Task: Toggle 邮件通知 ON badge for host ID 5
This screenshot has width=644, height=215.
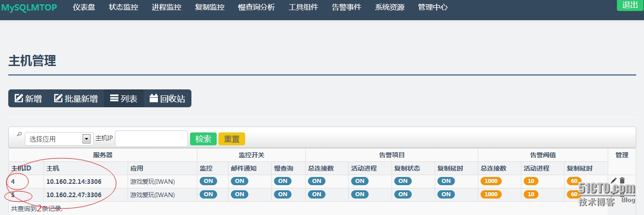Action: click(239, 194)
